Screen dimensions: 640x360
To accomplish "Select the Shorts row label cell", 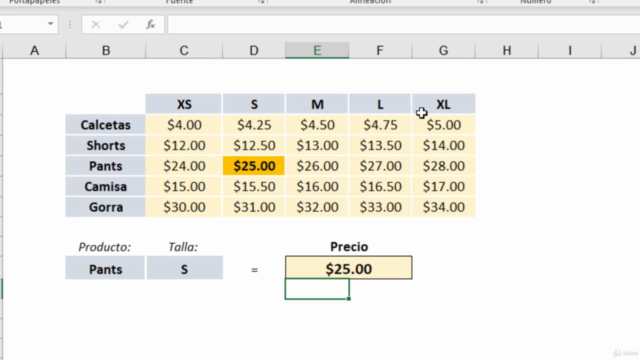I will [105, 145].
